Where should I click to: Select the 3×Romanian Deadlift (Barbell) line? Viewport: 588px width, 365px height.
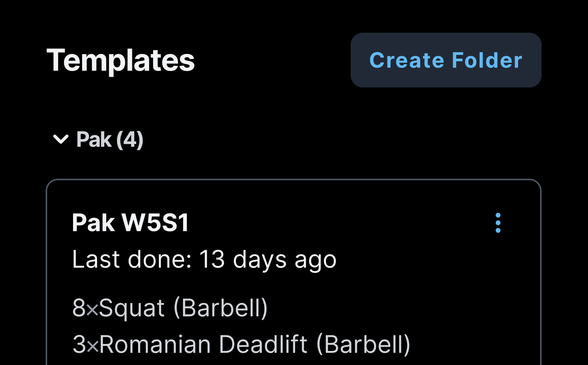pos(241,344)
